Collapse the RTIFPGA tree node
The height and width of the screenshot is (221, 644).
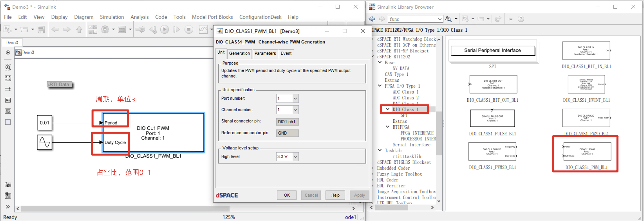coord(387,127)
